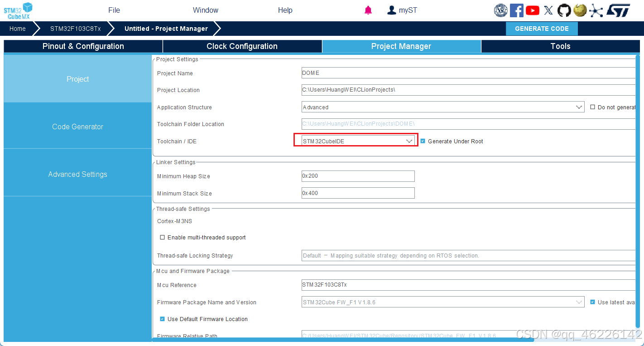The width and height of the screenshot is (644, 346).
Task: Open the File menu
Action: tap(114, 10)
